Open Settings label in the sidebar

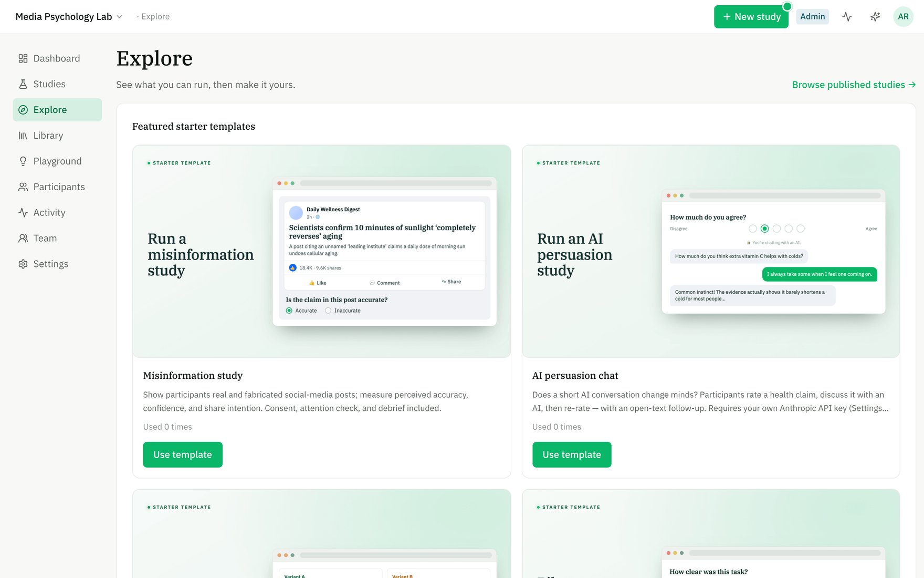51,264
